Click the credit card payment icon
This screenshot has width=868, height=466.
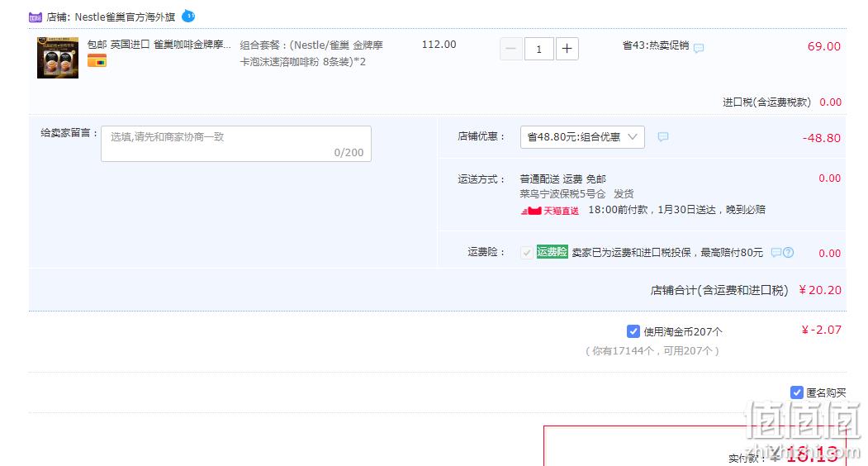(97, 61)
